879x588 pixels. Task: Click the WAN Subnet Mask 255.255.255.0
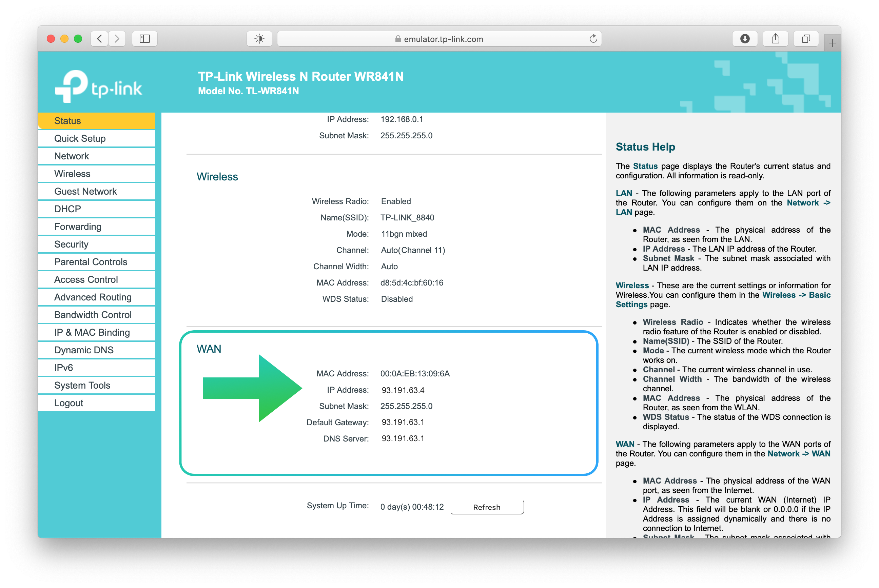coord(406,406)
